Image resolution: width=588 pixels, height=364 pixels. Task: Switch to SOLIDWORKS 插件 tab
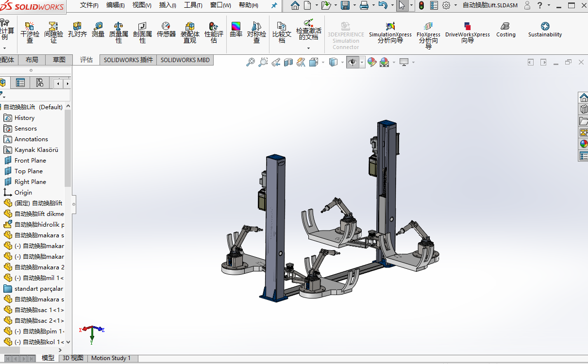point(128,60)
